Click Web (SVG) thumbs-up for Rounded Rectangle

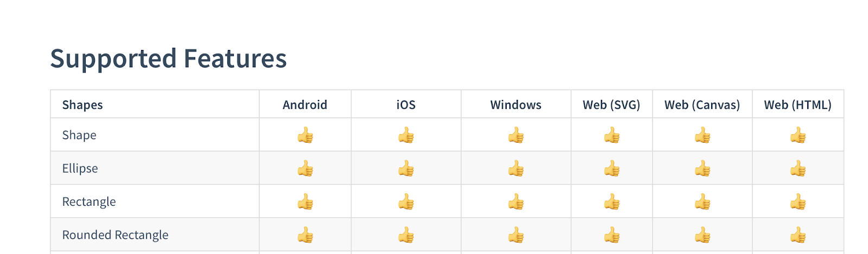(612, 235)
